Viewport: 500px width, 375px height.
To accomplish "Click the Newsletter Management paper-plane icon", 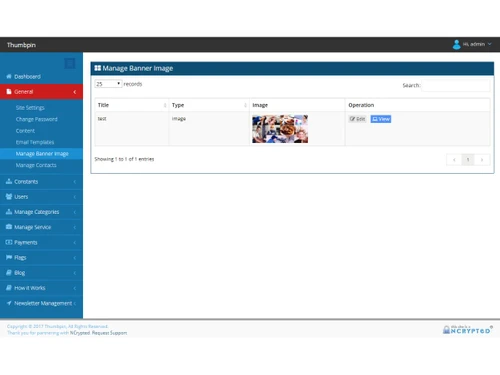I will tap(9, 303).
